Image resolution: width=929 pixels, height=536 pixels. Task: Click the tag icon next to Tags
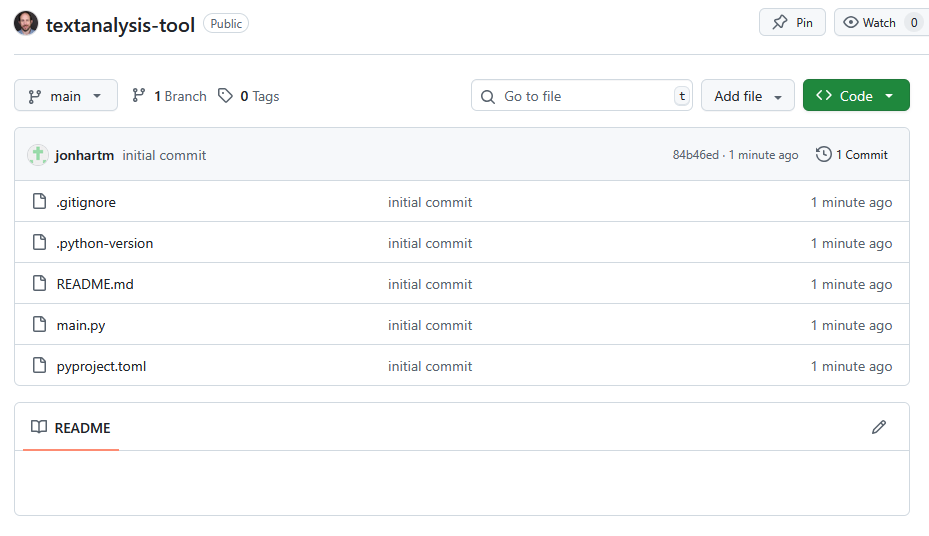226,96
